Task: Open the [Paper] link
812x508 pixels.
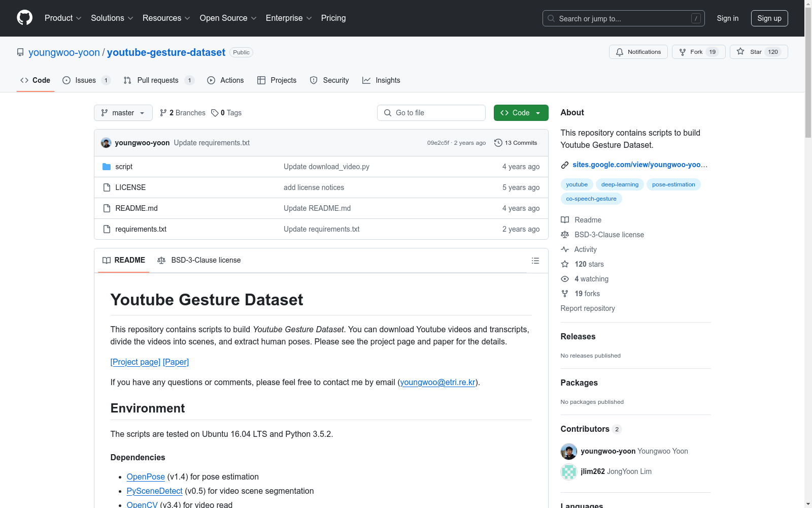Action: click(176, 362)
